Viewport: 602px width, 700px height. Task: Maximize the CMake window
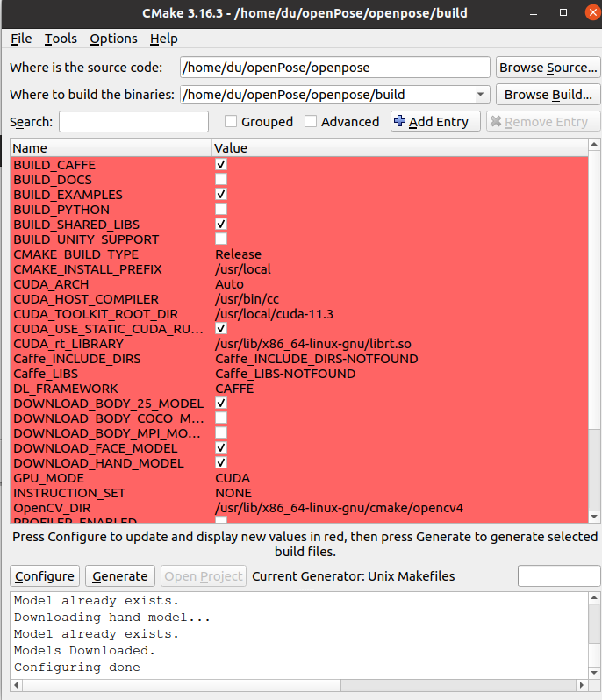(563, 12)
